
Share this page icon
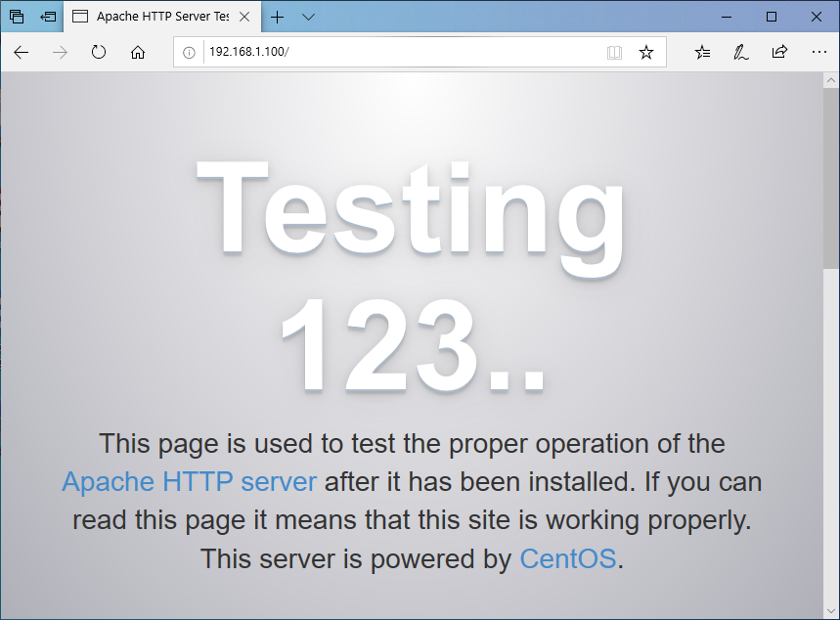pyautogui.click(x=779, y=52)
